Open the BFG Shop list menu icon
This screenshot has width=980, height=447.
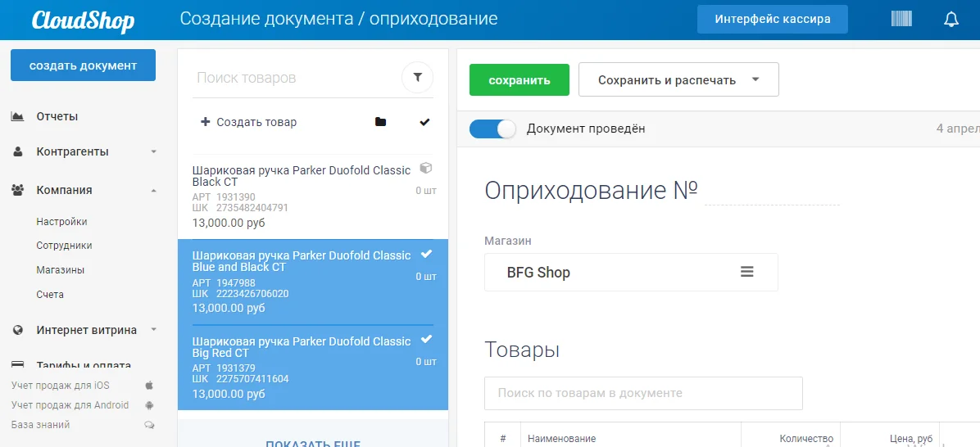click(x=746, y=272)
